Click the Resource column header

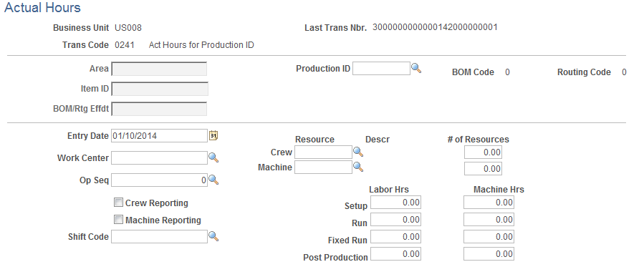314,140
